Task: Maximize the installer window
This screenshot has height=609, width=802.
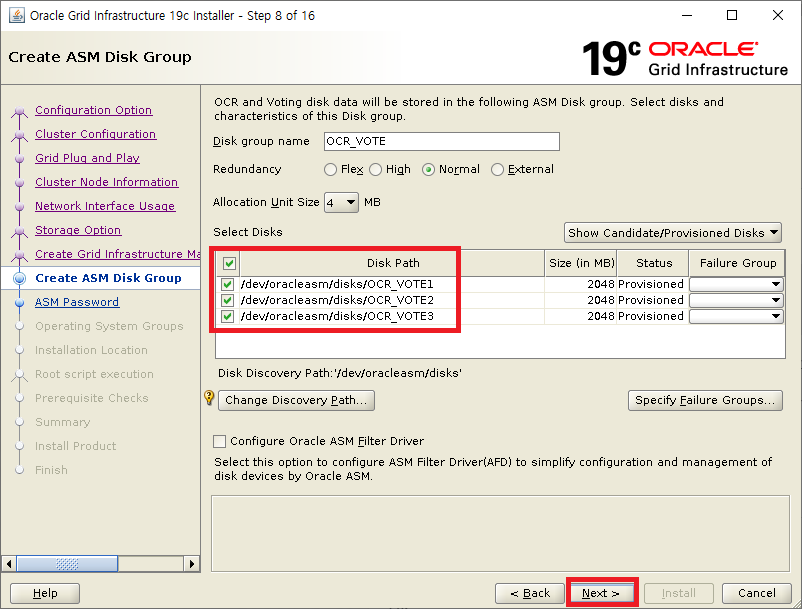Action: coord(732,15)
